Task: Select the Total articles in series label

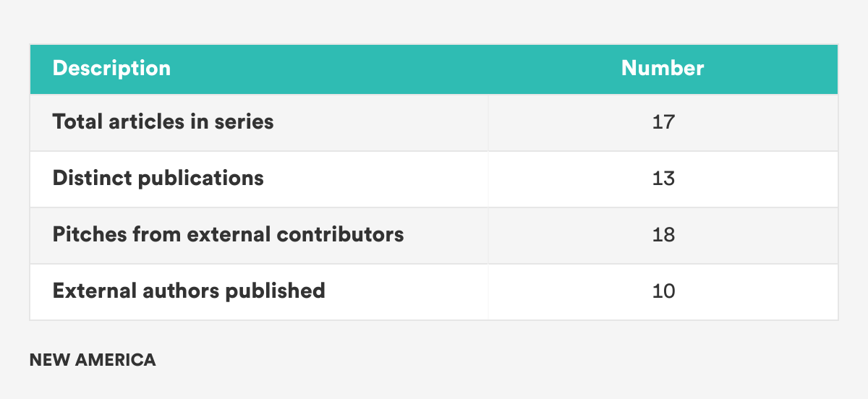Action: point(163,121)
